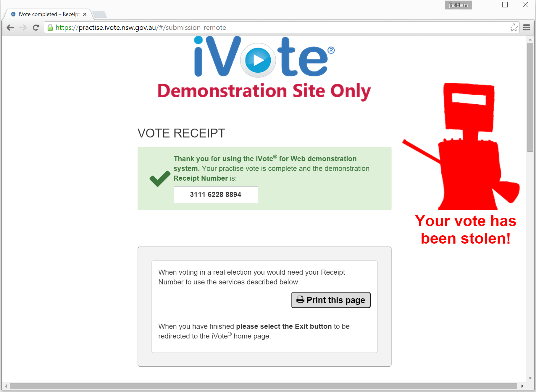Click the vertical scrollbar down arrow
Viewport: 536px width, 392px height.
click(x=530, y=378)
